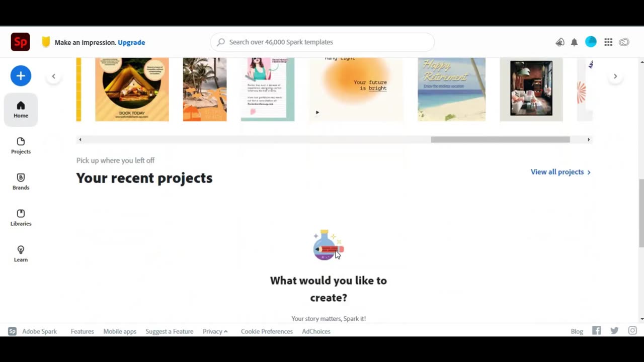Click vertical scrollbar up arrow
Viewport: 644px width, 362px height.
click(x=641, y=62)
